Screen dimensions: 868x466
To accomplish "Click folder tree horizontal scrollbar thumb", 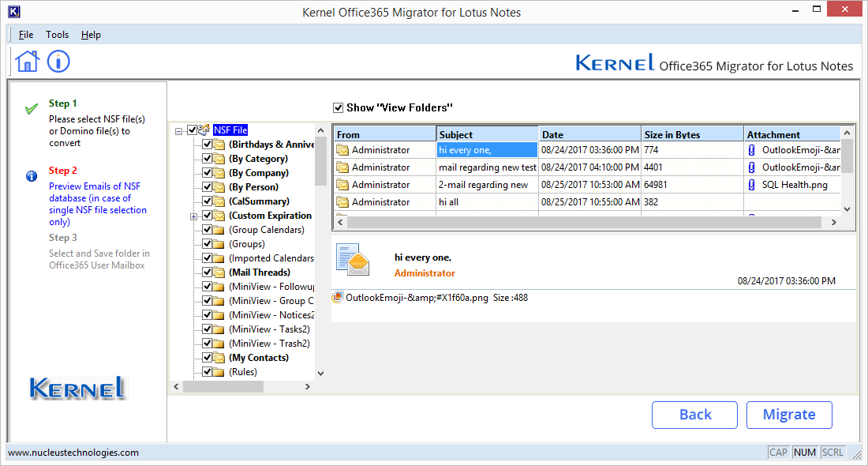I will click(223, 387).
